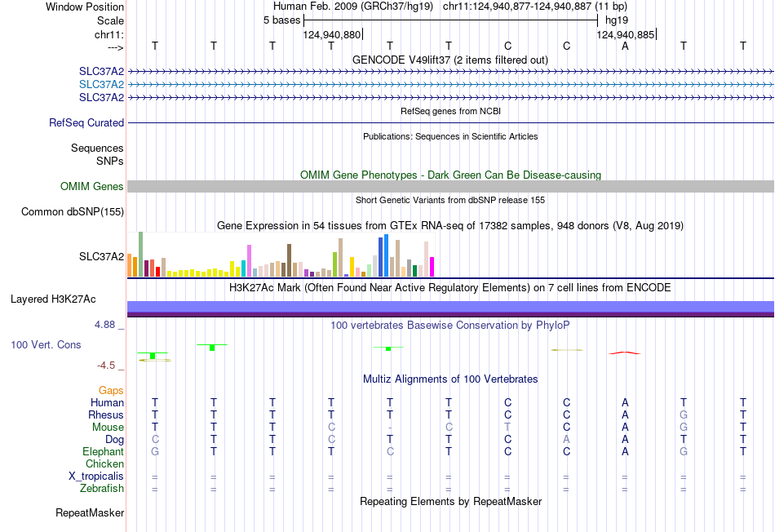Click the -4.5 PhyloP lower limit value

(x=106, y=366)
